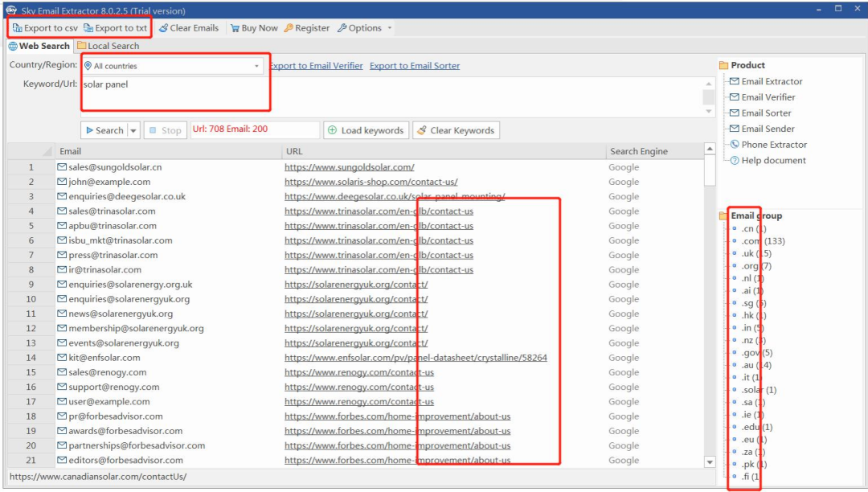Click the results list scrollbar down arrow
The height and width of the screenshot is (492, 868).
pos(710,462)
